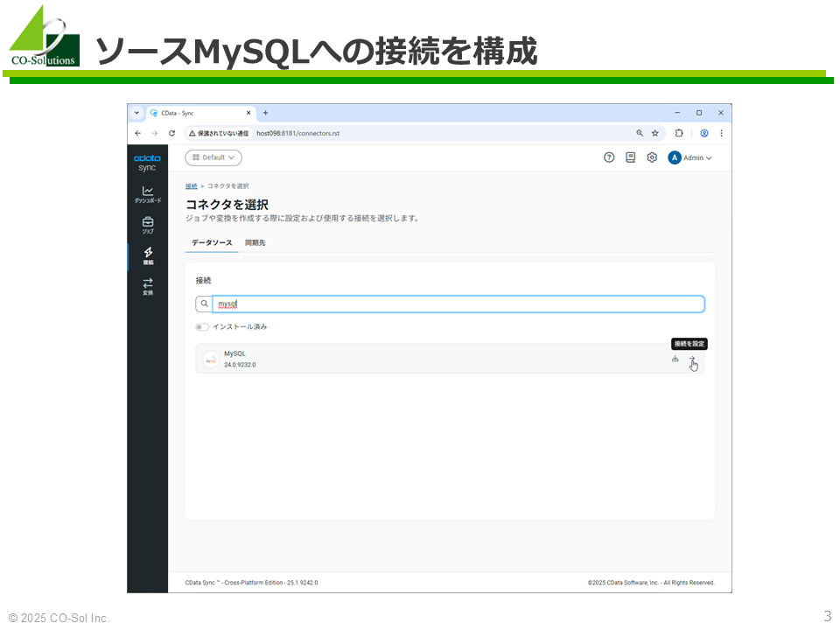The height and width of the screenshot is (630, 840).
Task: Open new browser tab with plus button
Action: click(x=265, y=113)
